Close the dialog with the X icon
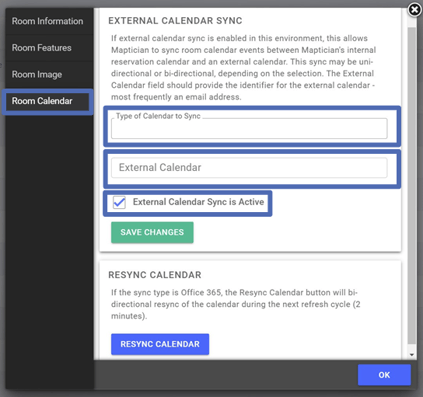This screenshot has width=423, height=397. click(414, 10)
